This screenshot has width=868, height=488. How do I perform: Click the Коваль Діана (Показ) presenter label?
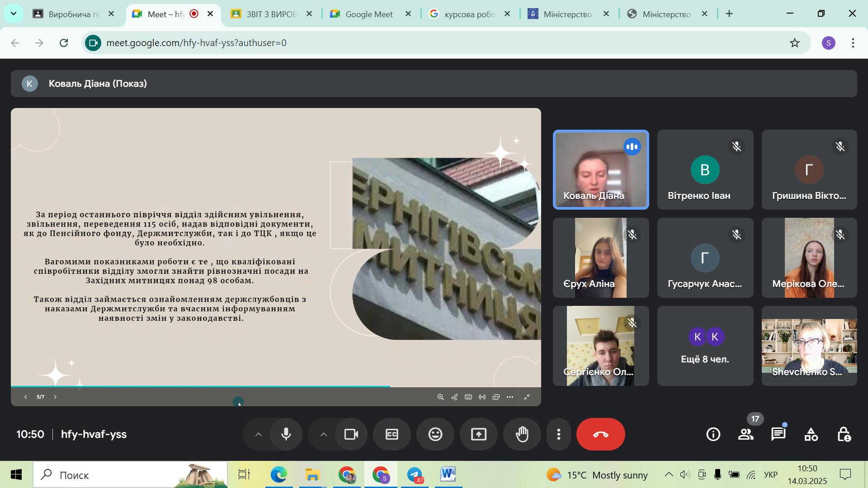point(98,84)
